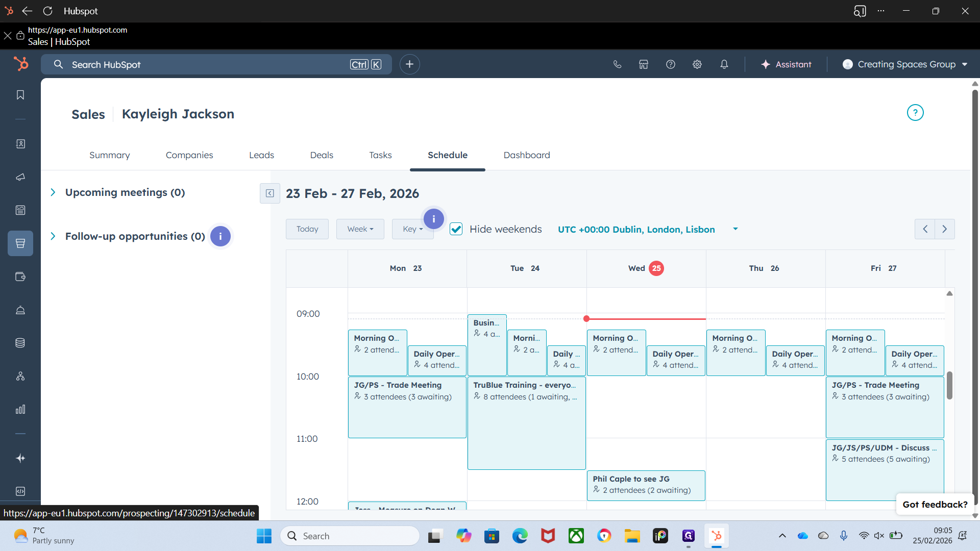Click the round plus quick-create button

[x=409, y=64]
